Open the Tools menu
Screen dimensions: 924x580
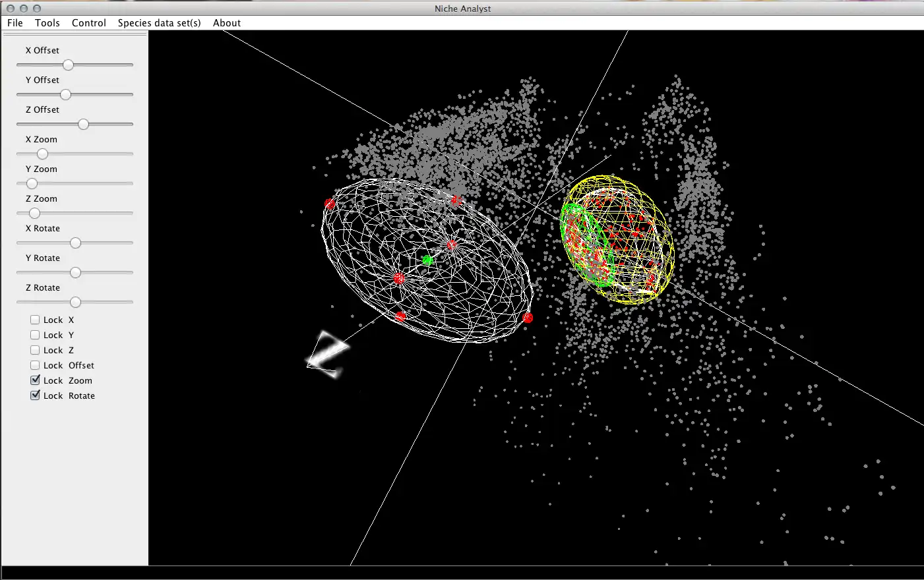pos(47,23)
